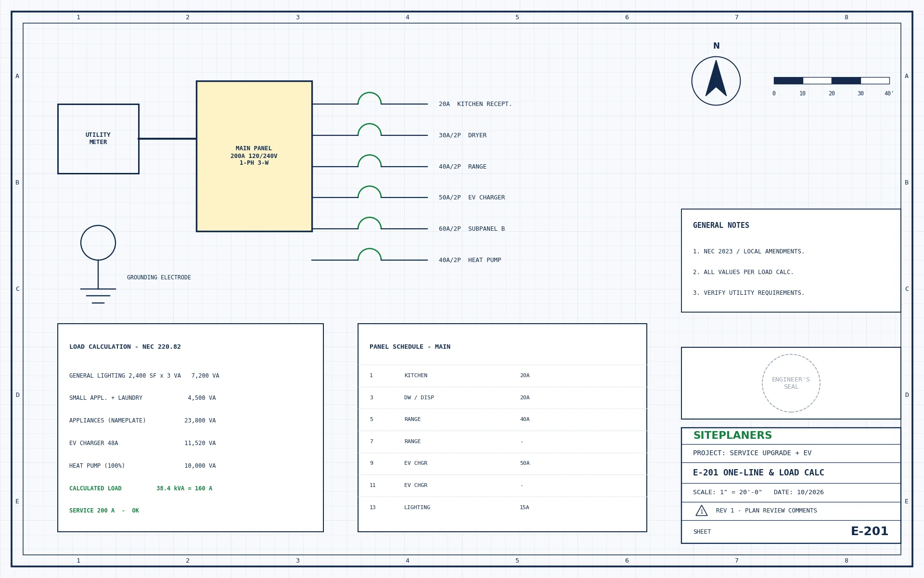Click the revision 1 triangle marker
This screenshot has width=924, height=578.
702,511
